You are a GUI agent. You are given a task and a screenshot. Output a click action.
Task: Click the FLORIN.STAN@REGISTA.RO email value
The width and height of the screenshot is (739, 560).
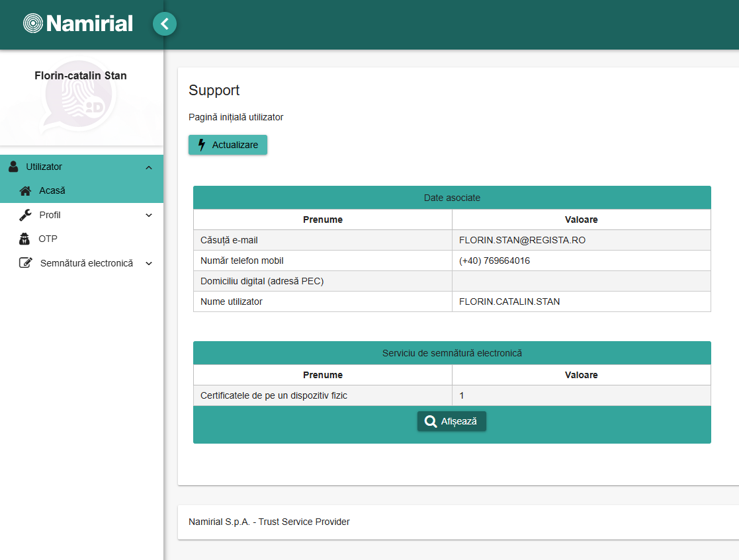click(x=522, y=240)
